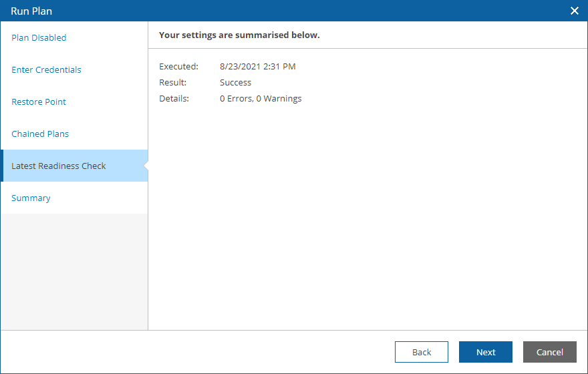Open the Plan Disabled step
The image size is (588, 374).
(74, 37)
